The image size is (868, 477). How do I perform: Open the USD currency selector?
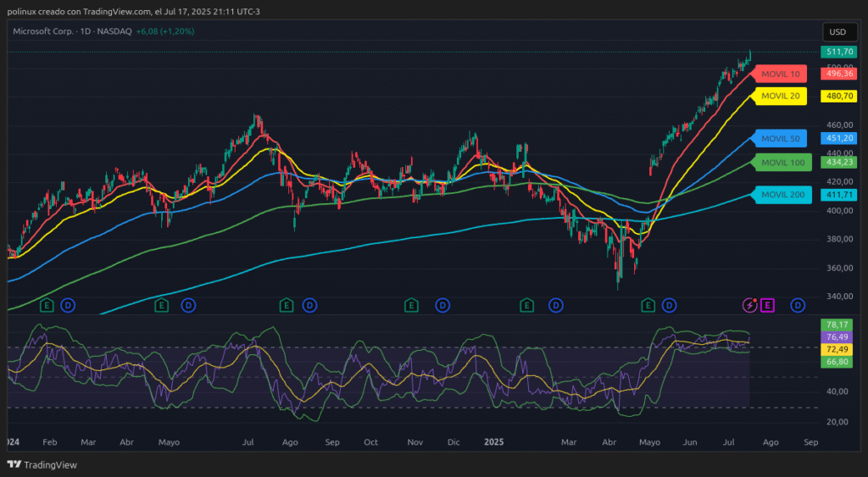(x=837, y=32)
